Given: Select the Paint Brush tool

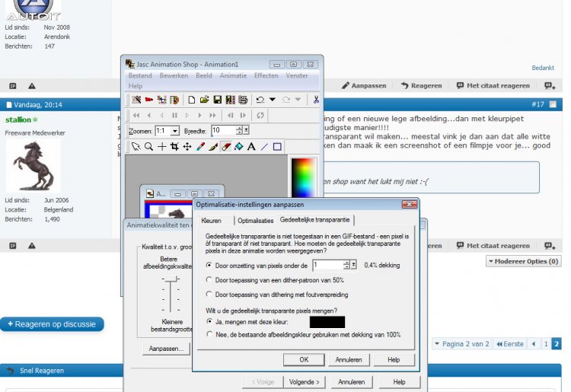Looking at the screenshot, I should pyautogui.click(x=213, y=147).
